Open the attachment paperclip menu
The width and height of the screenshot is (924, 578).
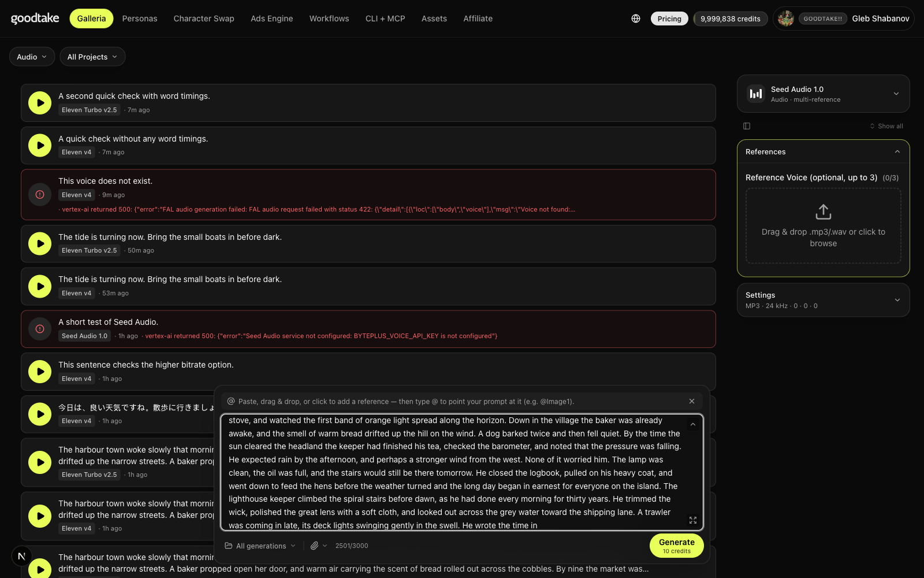click(318, 546)
